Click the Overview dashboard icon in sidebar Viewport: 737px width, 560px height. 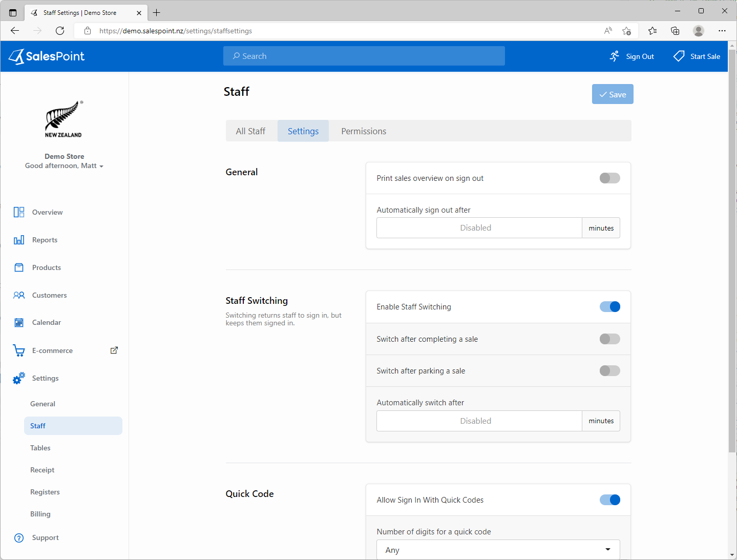[x=19, y=212]
